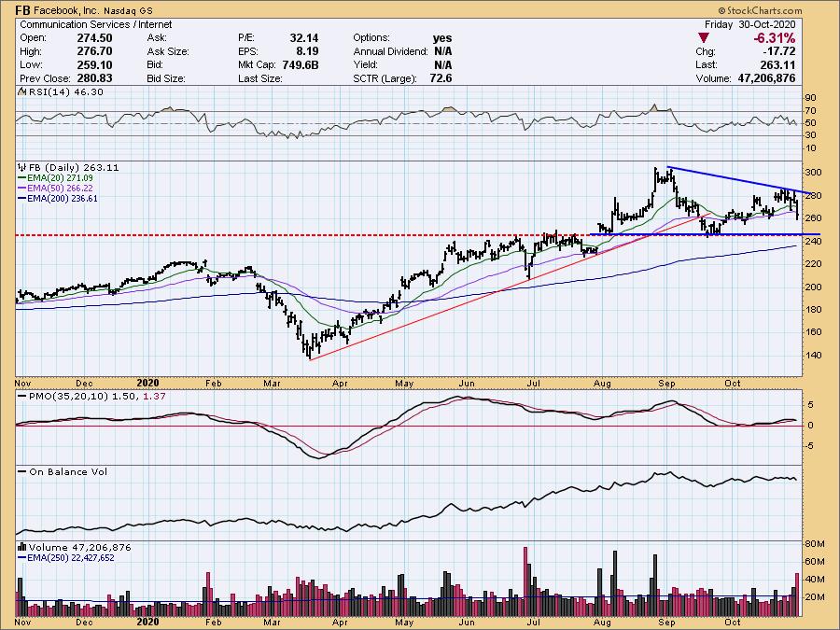Click the Open price 274.50

click(95, 38)
